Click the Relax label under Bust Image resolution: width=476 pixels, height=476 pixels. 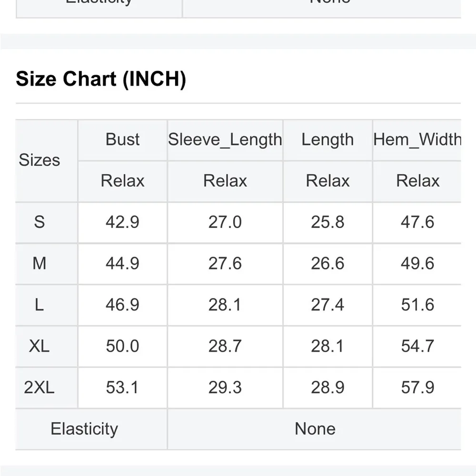(x=122, y=181)
